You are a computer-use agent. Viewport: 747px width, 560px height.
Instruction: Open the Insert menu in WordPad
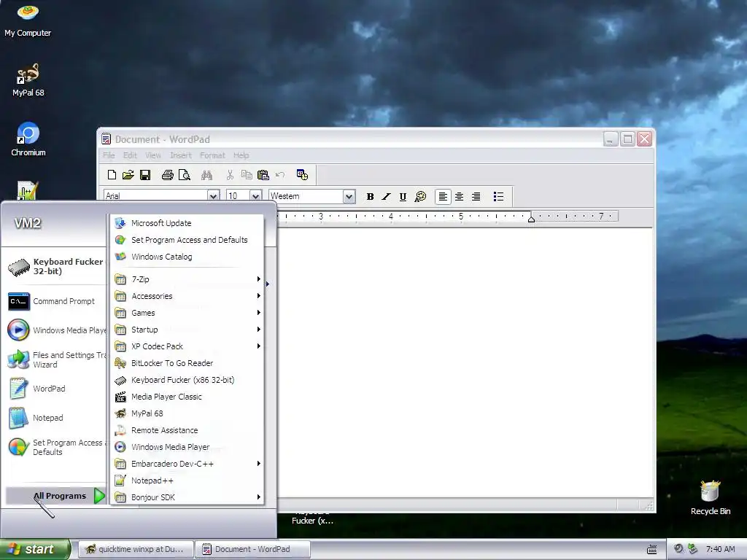point(181,155)
